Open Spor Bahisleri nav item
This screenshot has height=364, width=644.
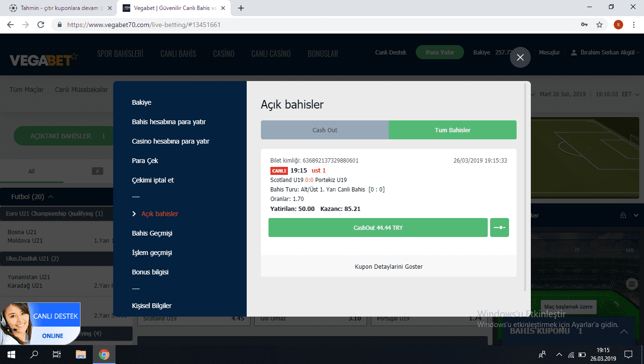(120, 54)
